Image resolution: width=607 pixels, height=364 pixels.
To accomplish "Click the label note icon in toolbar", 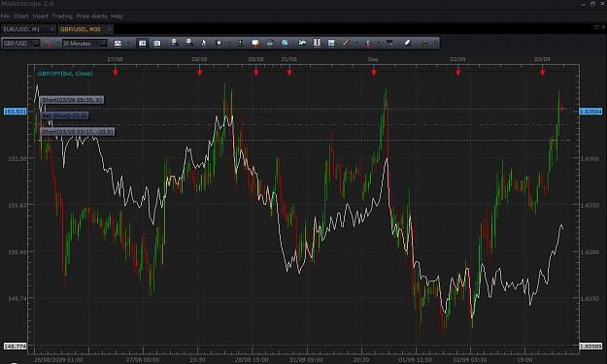I will (255, 43).
